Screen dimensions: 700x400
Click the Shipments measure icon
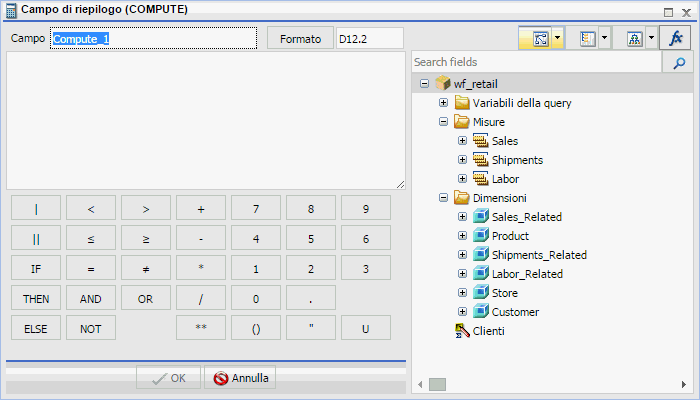point(481,159)
